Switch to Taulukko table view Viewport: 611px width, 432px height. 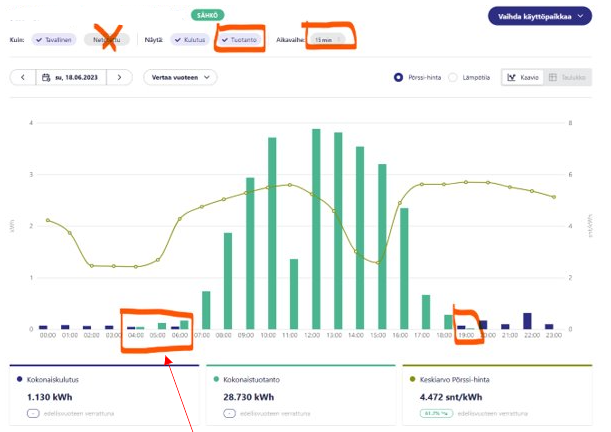[x=568, y=77]
